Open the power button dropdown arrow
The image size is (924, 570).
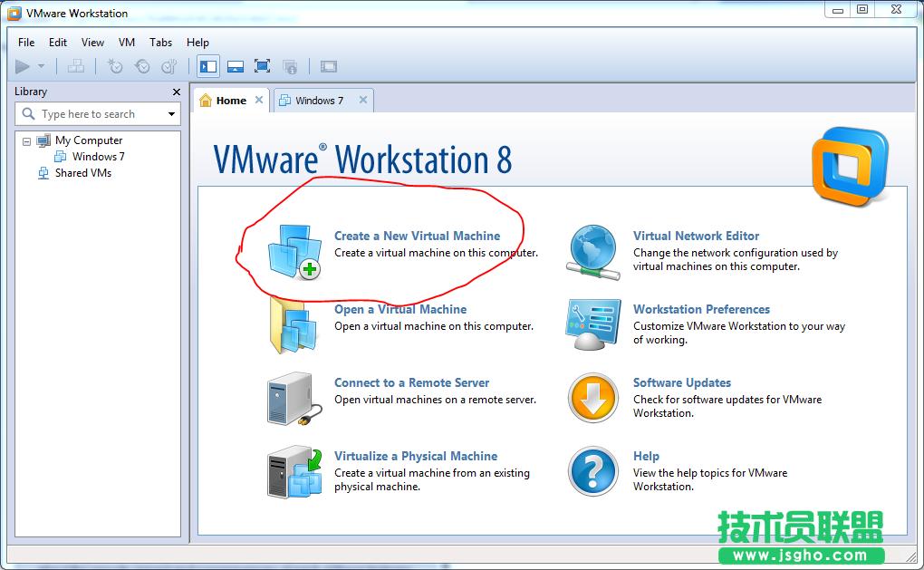pos(40,66)
